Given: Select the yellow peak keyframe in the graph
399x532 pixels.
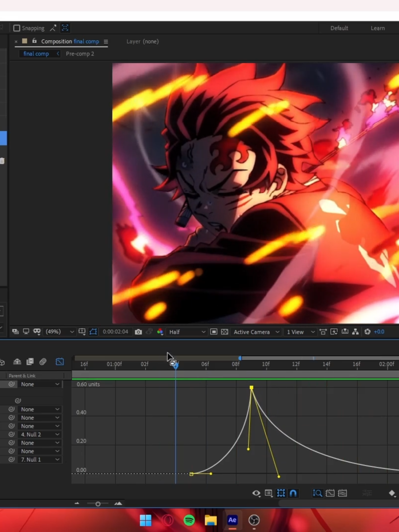Looking at the screenshot, I should tap(251, 388).
